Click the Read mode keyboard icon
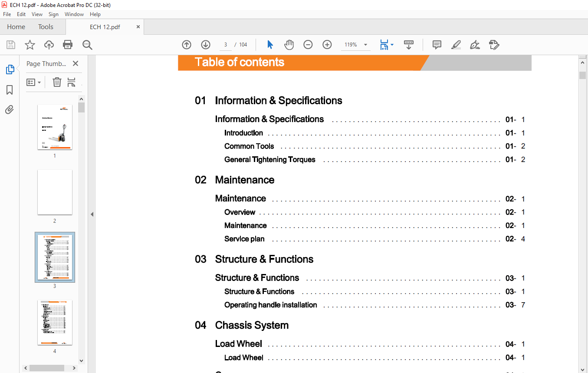Image resolution: width=588 pixels, height=373 pixels. click(409, 45)
